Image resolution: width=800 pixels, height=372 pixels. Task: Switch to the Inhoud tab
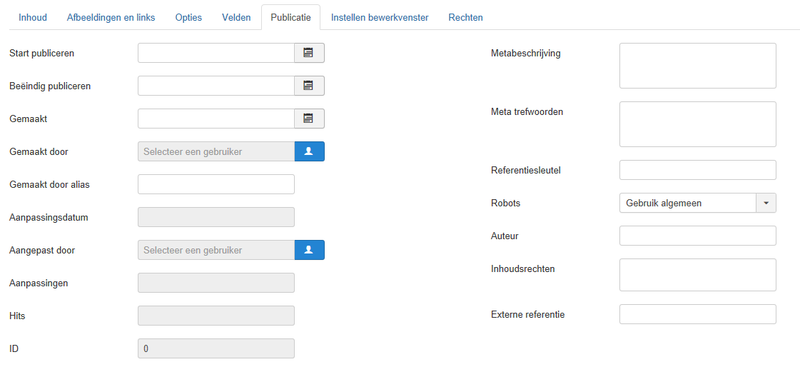click(33, 17)
